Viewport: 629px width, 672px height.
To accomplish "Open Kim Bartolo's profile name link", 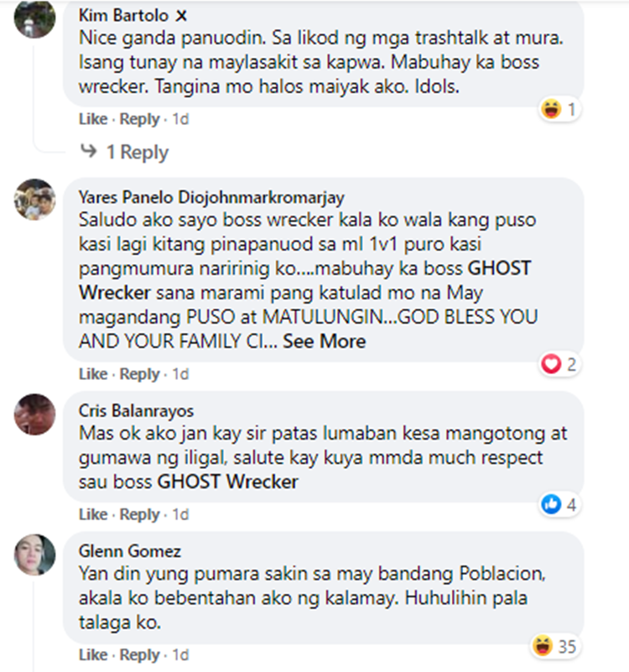I will (124, 15).
